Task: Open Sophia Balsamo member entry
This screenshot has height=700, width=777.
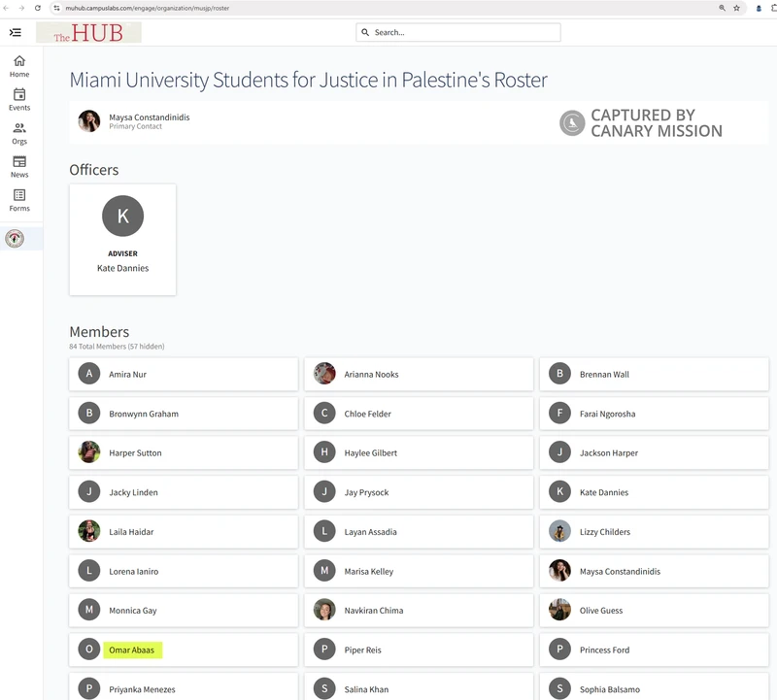Action: (x=654, y=686)
